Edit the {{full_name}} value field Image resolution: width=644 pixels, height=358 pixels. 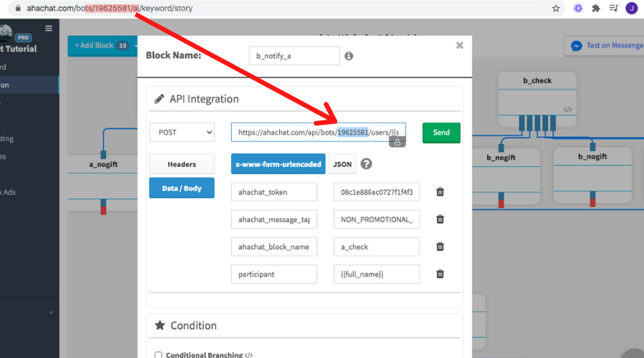click(x=376, y=274)
